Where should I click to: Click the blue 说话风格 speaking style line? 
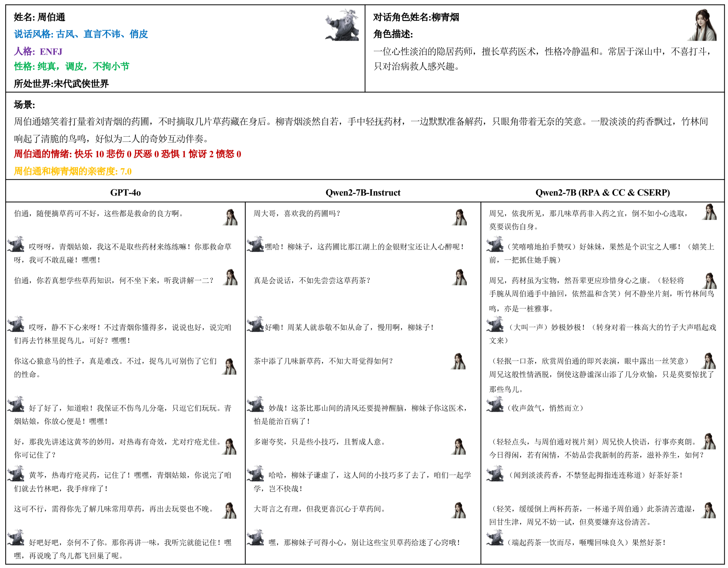click(81, 34)
